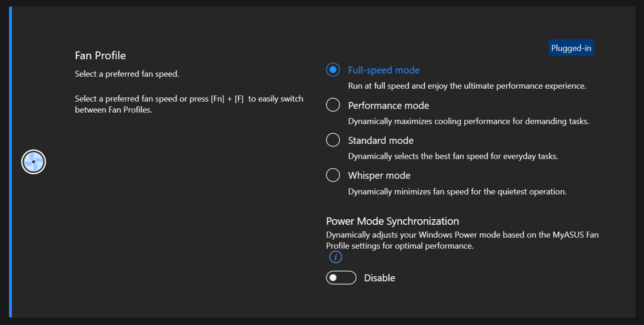Open the Power Mode Synchronization info icon
Viewport: 644px width, 325px height.
click(x=336, y=257)
